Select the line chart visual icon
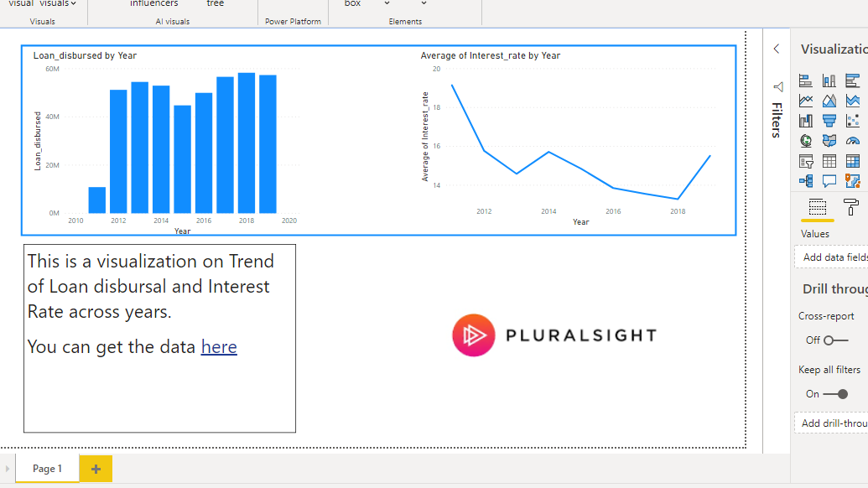 [x=805, y=101]
